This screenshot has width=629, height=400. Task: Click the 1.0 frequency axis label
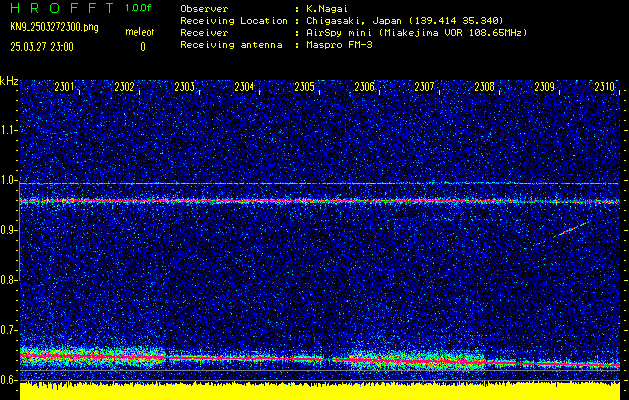tap(7, 180)
